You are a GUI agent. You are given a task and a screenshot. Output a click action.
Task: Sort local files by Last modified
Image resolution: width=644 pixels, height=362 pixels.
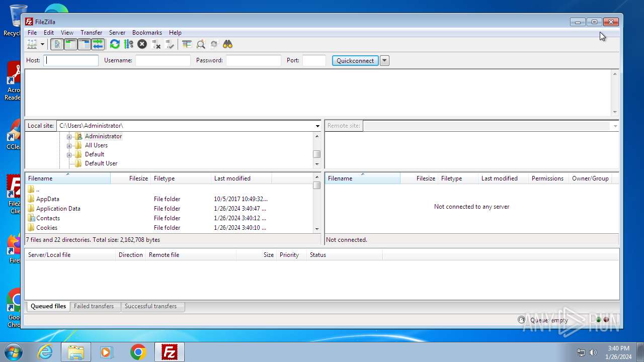[x=242, y=178]
